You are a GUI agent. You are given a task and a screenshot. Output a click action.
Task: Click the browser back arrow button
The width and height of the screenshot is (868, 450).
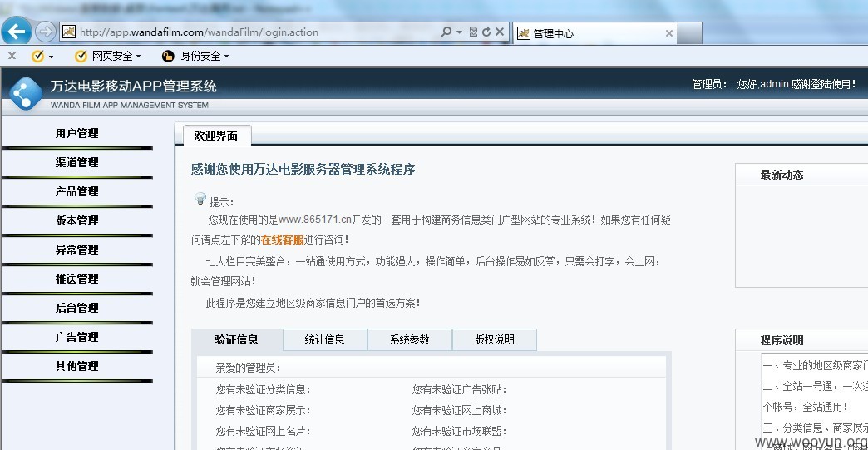[16, 31]
